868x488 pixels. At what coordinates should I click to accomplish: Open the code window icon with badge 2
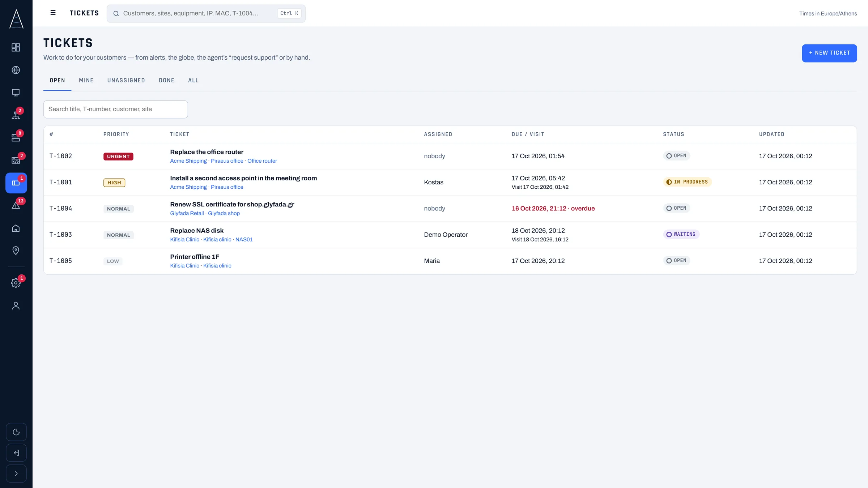click(16, 160)
